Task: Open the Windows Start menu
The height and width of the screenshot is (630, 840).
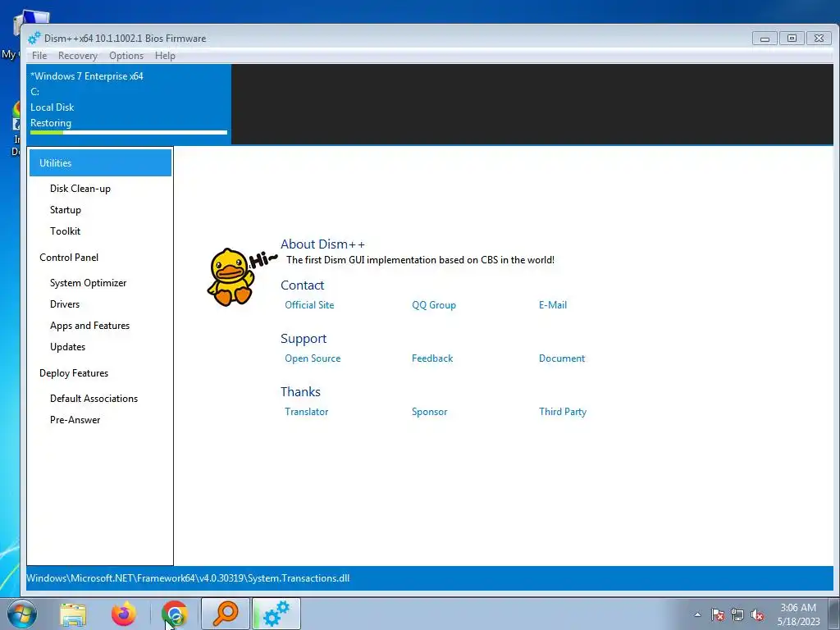Action: point(22,614)
